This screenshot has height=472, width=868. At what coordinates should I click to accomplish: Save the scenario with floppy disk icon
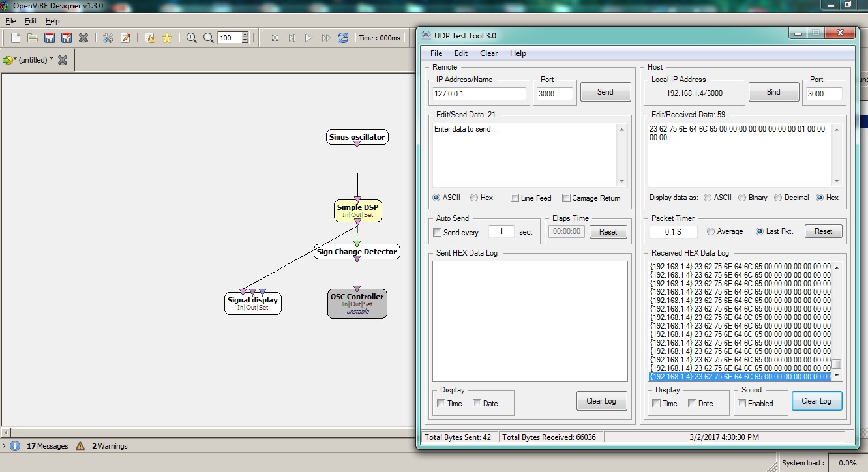49,38
